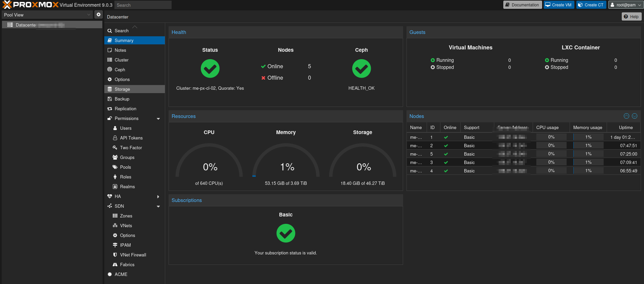Click the magnifier icon next to Search
The image size is (644, 284).
coord(110,31)
